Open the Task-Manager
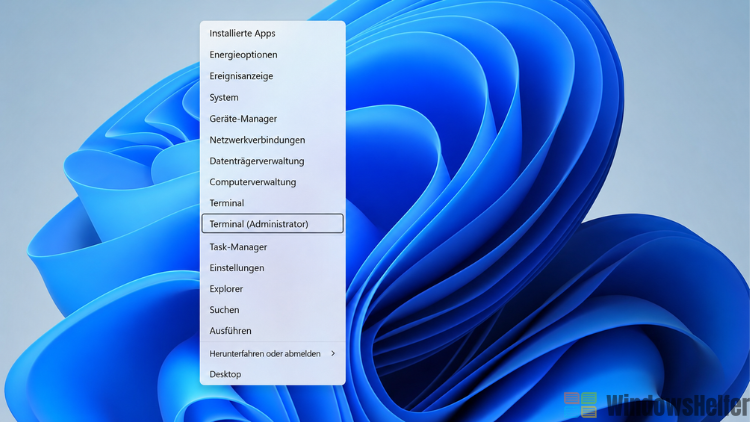The width and height of the screenshot is (750, 422). [x=273, y=247]
